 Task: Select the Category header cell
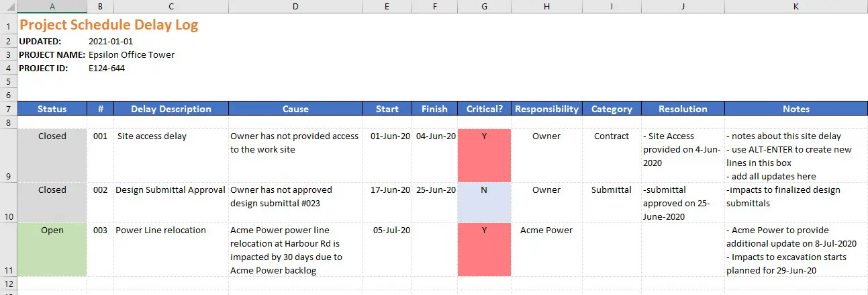612,109
